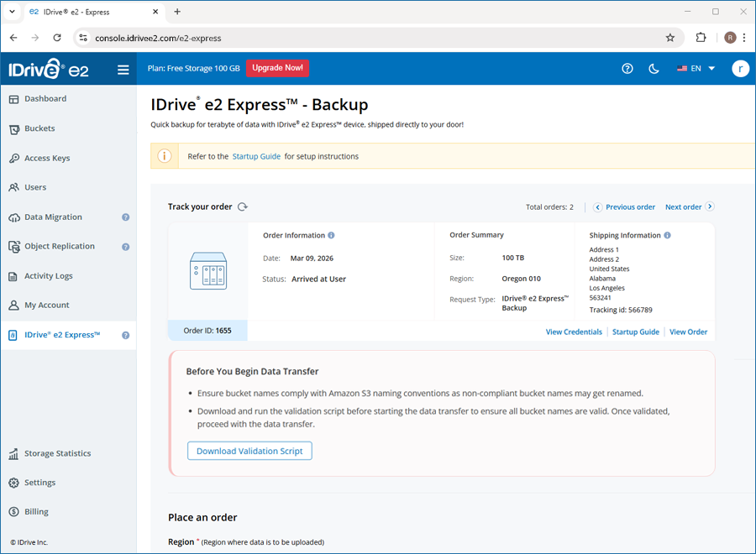This screenshot has width=756, height=554.
Task: Click the Access Keys key icon
Action: [14, 159]
